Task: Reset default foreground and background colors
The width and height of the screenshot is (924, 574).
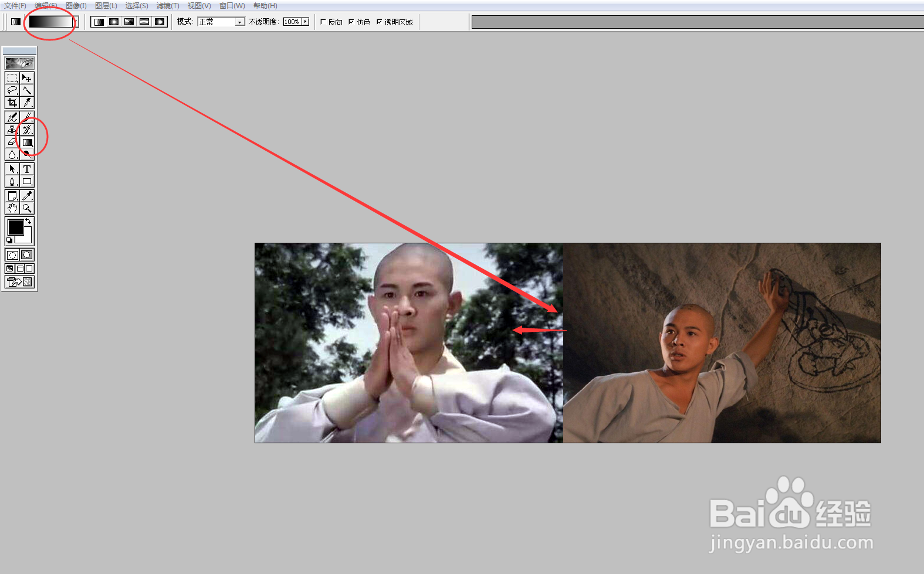Action: click(9, 240)
